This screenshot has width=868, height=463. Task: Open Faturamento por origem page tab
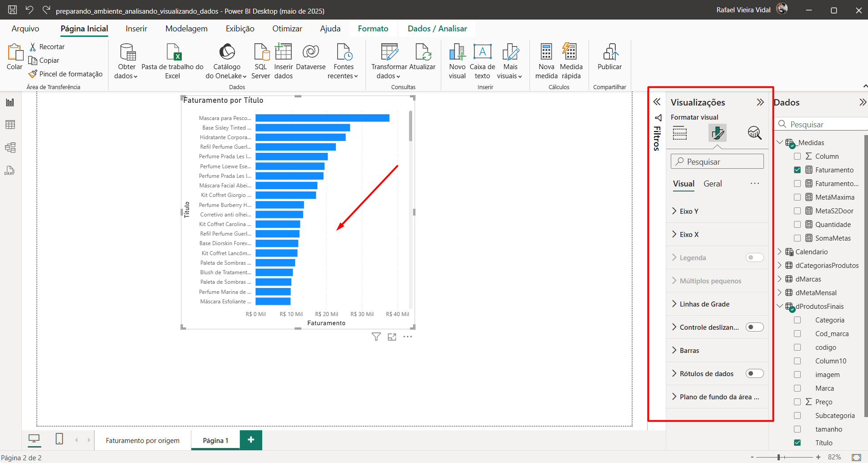[x=143, y=440]
